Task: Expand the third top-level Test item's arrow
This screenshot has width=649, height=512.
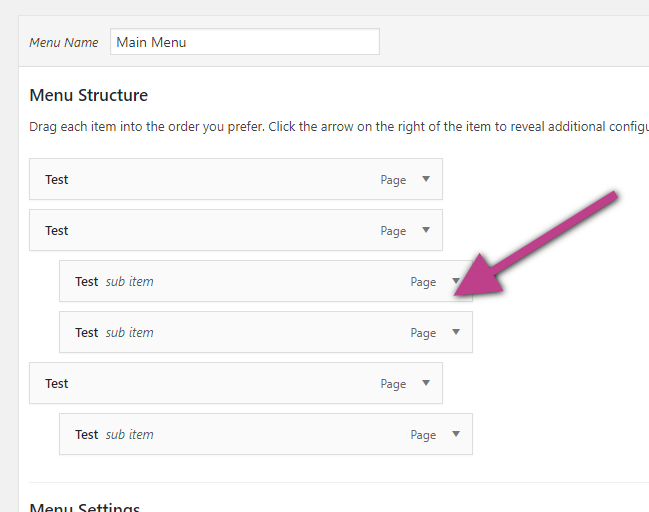Action: tap(426, 383)
